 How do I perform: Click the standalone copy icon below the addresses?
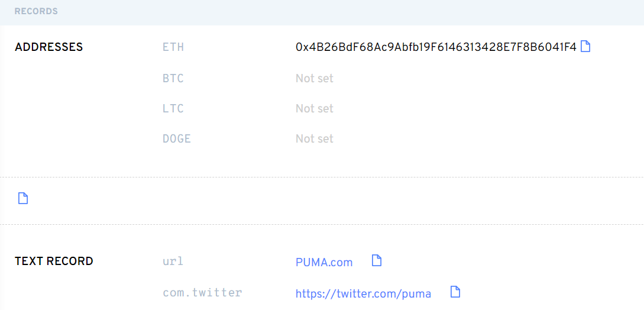point(23,198)
